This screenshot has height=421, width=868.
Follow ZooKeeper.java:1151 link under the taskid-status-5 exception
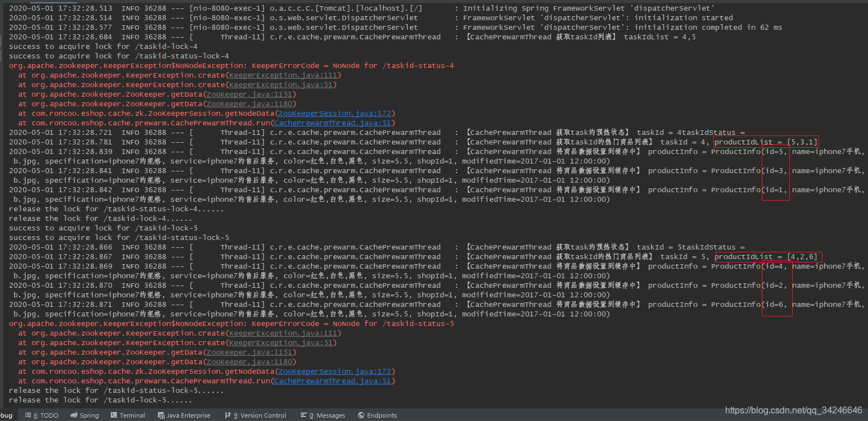pos(249,352)
